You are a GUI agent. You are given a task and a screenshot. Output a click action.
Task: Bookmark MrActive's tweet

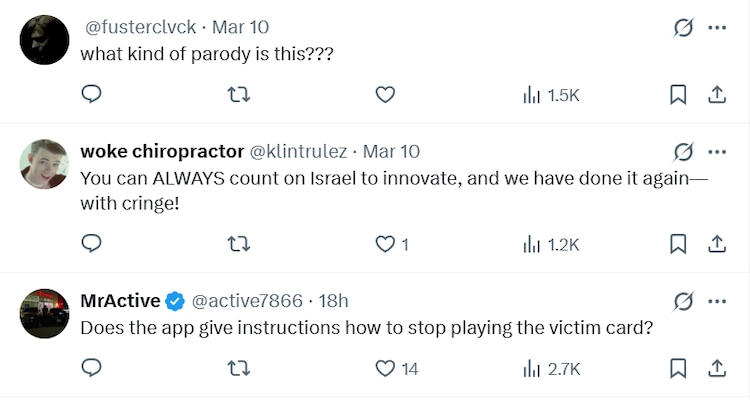(677, 369)
